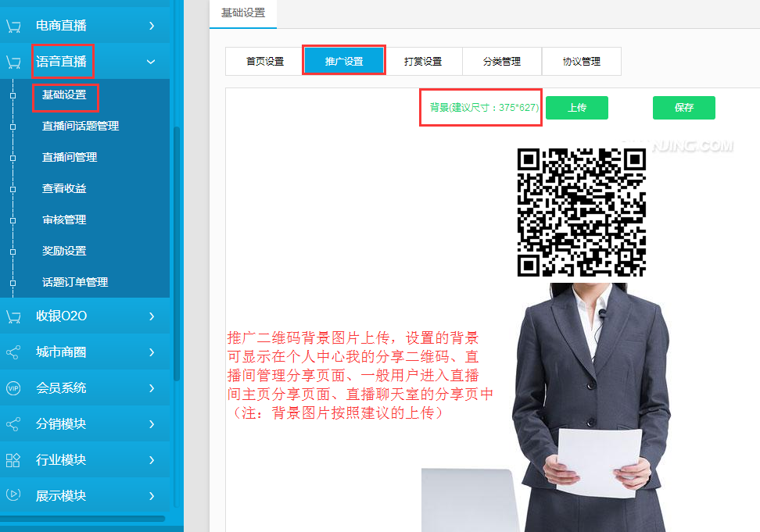760x532 pixels.
Task: Expand the 收银O2O chevron
Action: pyautogui.click(x=152, y=316)
